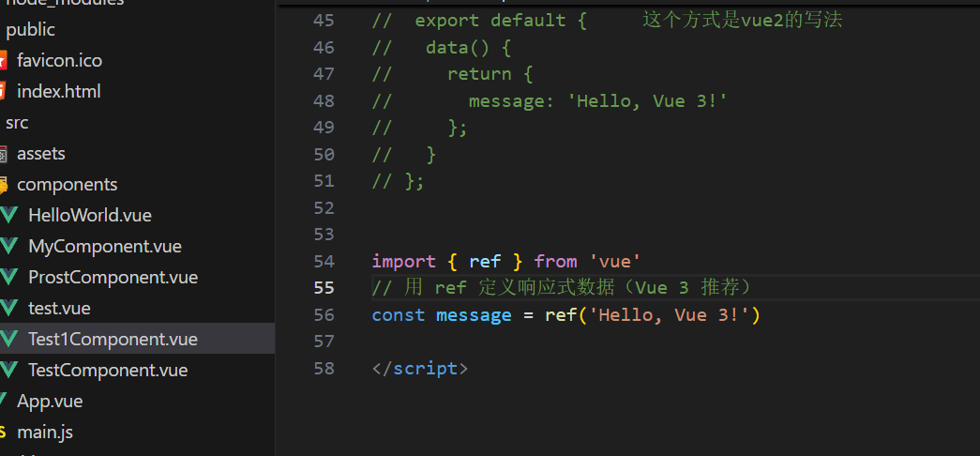This screenshot has width=980, height=456.
Task: Click the HTML icon beside index.html
Action: [x=3, y=92]
